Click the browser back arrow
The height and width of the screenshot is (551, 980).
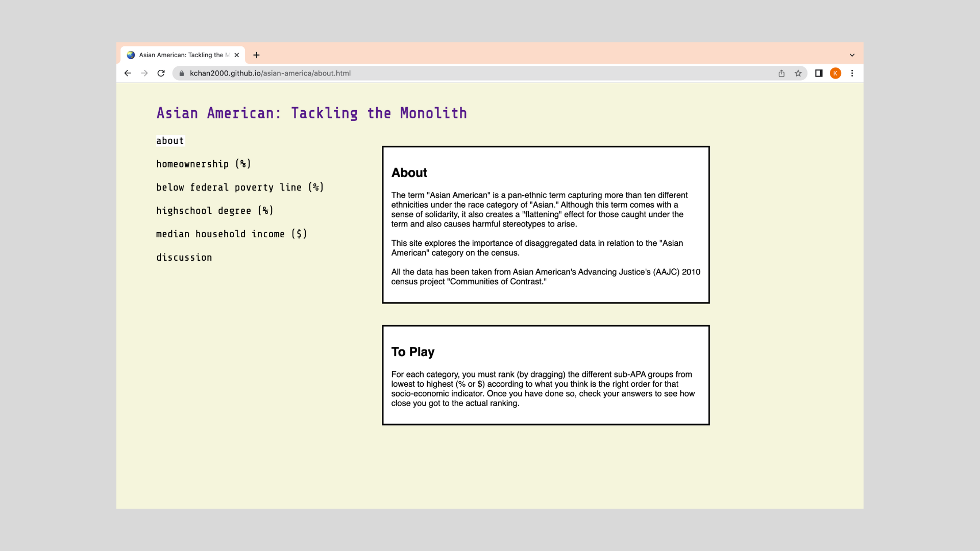pyautogui.click(x=128, y=73)
